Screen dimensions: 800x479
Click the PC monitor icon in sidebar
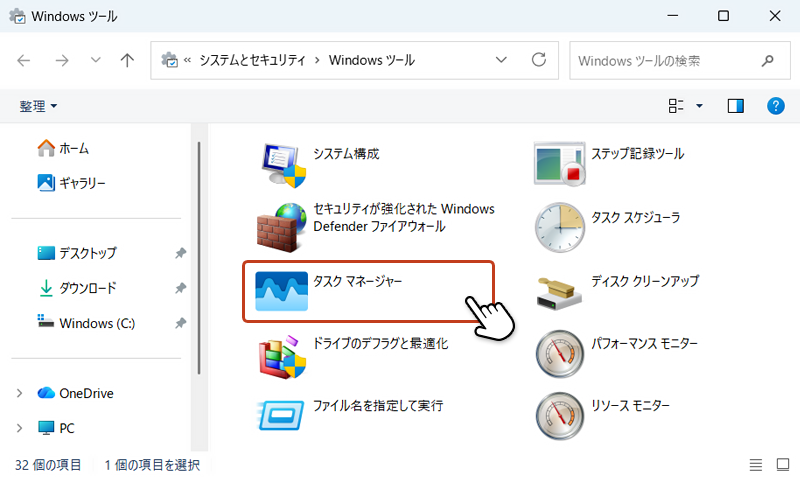coord(46,427)
